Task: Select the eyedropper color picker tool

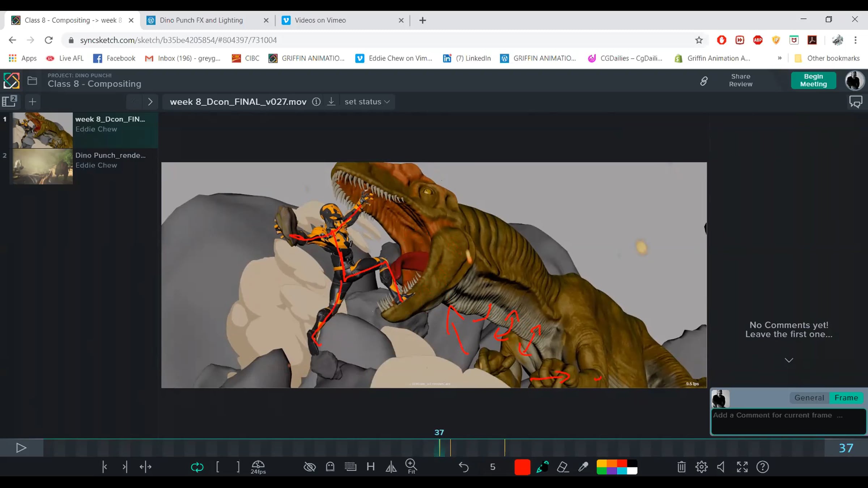Action: pos(583,467)
